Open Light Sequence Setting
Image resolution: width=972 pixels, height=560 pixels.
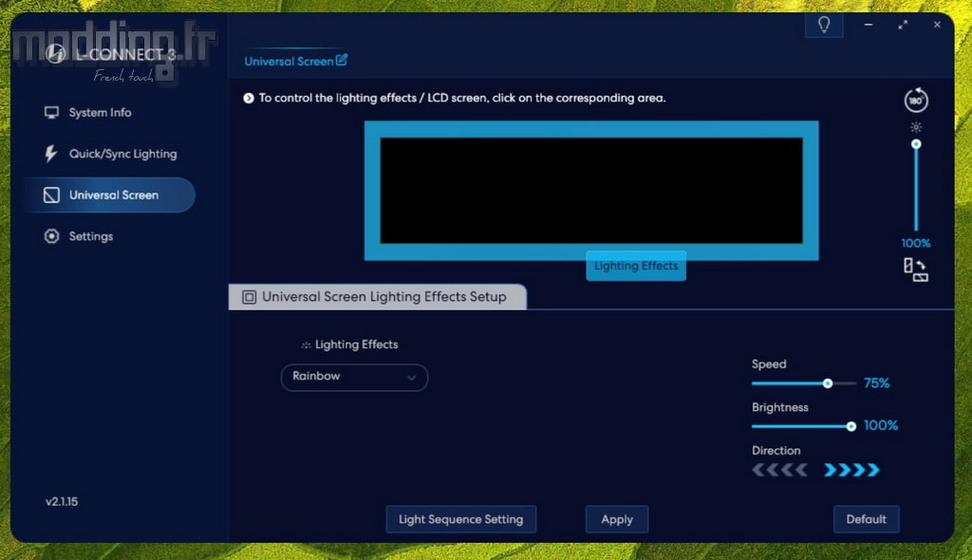(x=460, y=519)
